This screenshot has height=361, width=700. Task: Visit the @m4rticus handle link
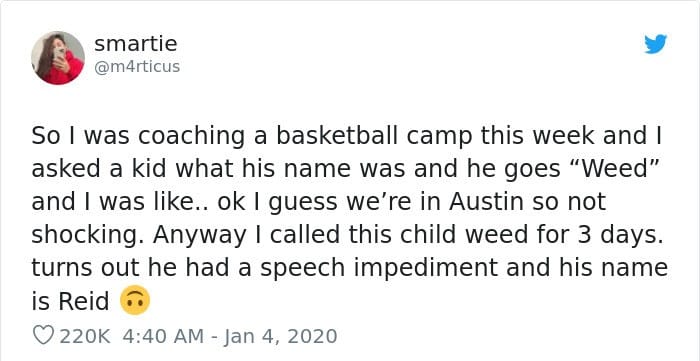click(x=137, y=67)
